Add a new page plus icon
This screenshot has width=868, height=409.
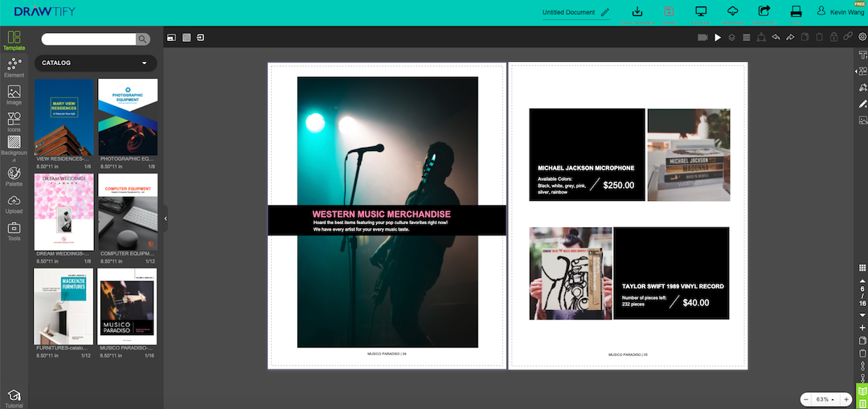(862, 328)
